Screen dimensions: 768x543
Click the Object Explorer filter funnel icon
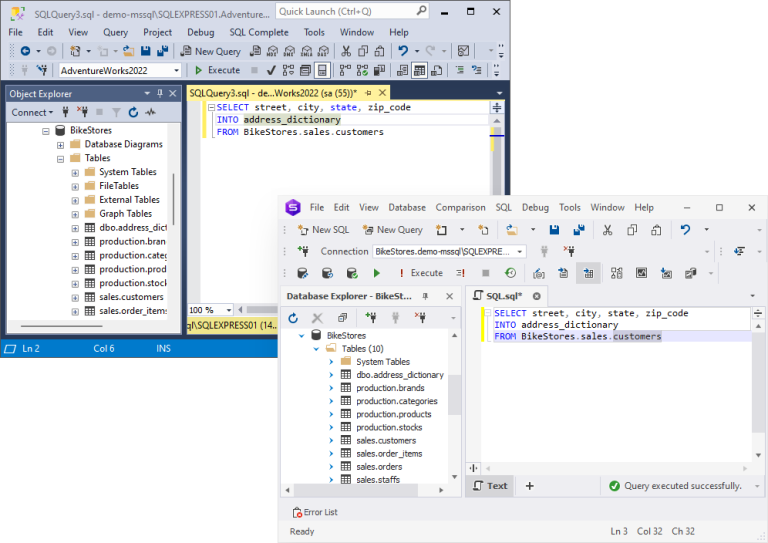116,113
